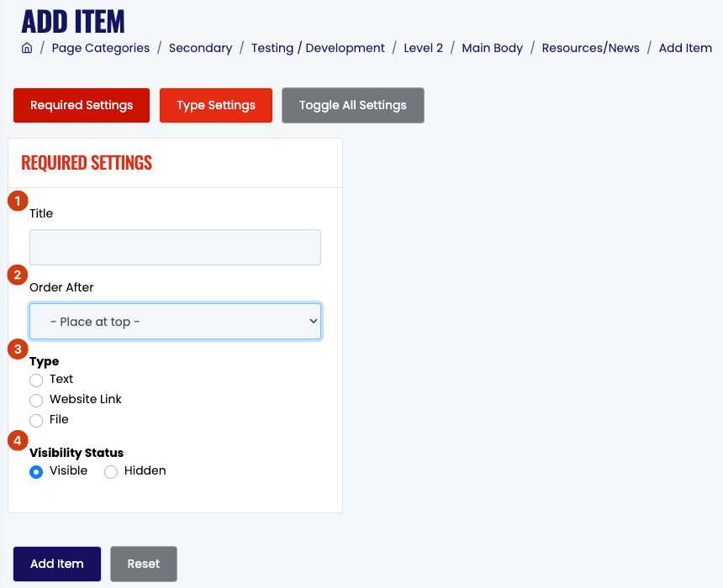Click the Order After field label
723x588 pixels.
coord(61,287)
